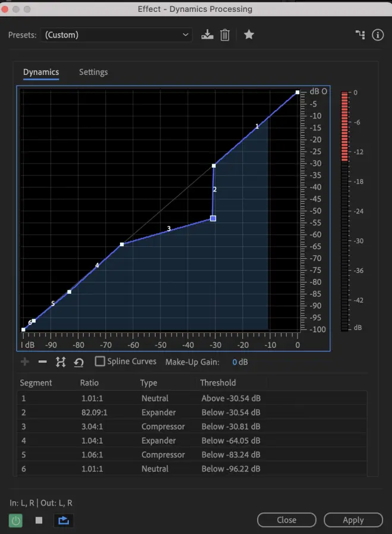Click the Close button
Screen dimensions: 392x534
pos(286,520)
